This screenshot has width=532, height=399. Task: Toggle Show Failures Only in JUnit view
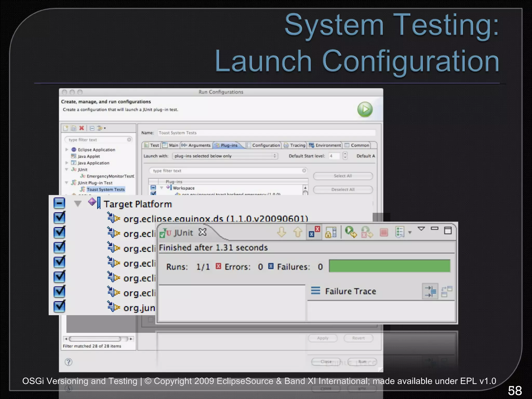click(315, 231)
